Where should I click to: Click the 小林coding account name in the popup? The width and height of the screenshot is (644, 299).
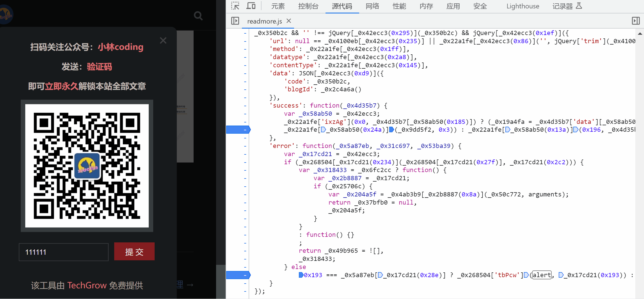(x=121, y=47)
